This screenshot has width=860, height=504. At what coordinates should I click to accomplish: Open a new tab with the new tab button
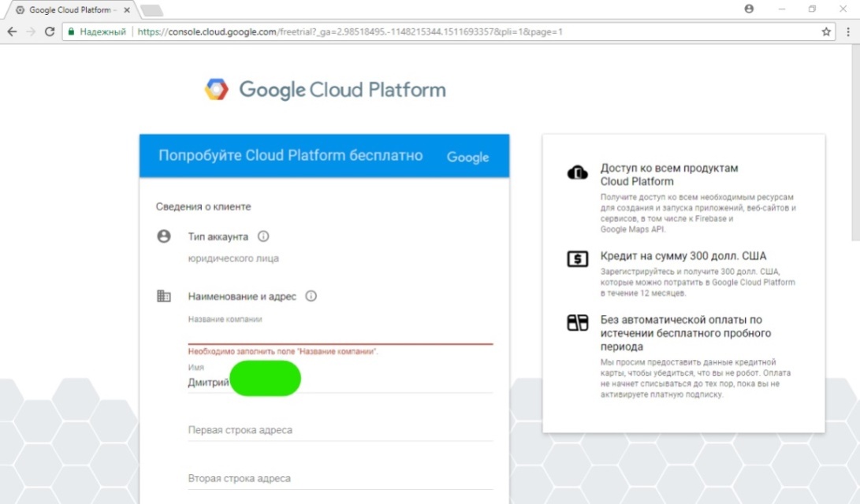coord(151,10)
